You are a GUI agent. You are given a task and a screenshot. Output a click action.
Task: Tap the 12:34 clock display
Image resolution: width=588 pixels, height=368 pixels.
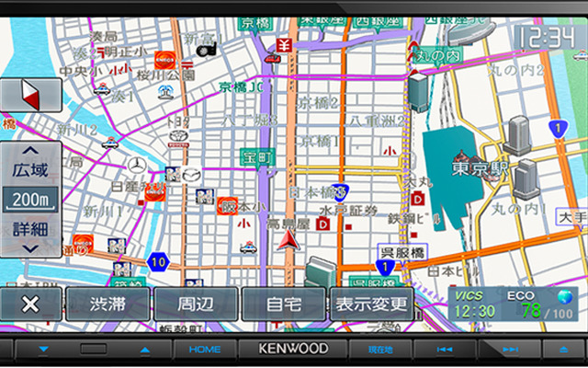[x=548, y=37]
